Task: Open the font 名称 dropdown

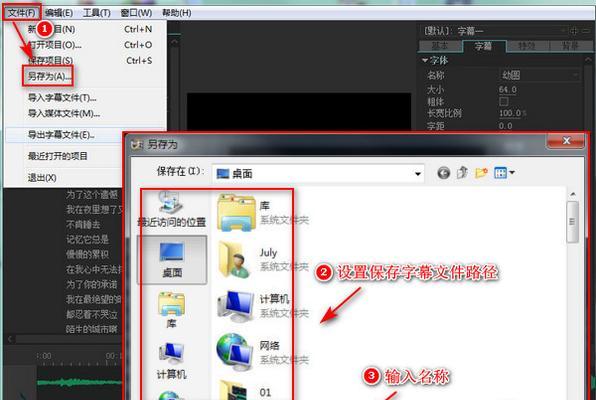Action: pos(539,75)
